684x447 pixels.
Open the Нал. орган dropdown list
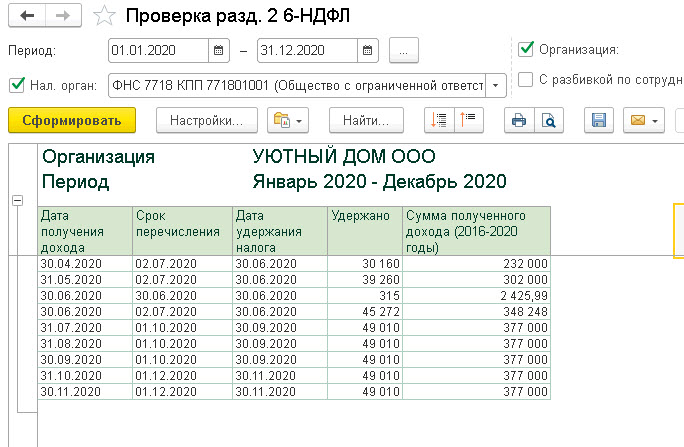(498, 85)
